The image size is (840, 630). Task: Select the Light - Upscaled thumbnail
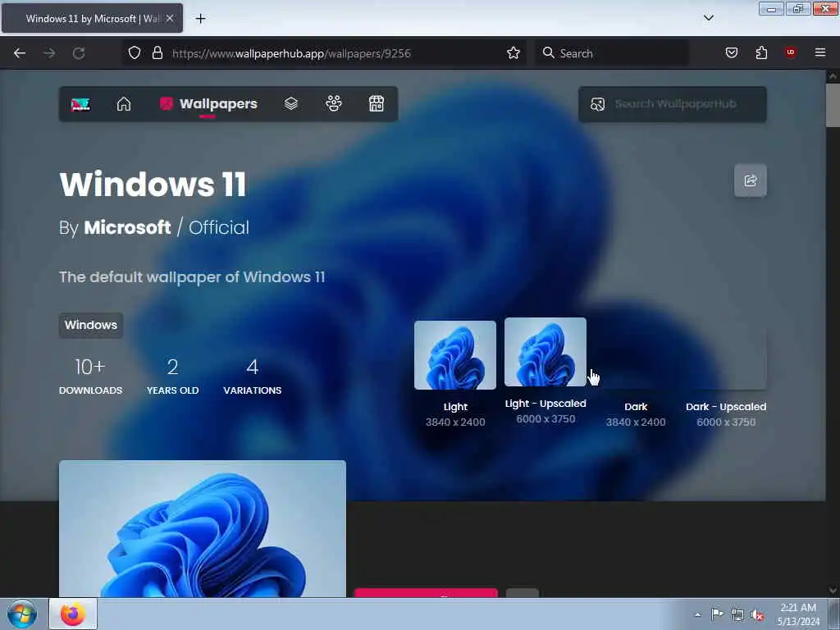pos(546,352)
